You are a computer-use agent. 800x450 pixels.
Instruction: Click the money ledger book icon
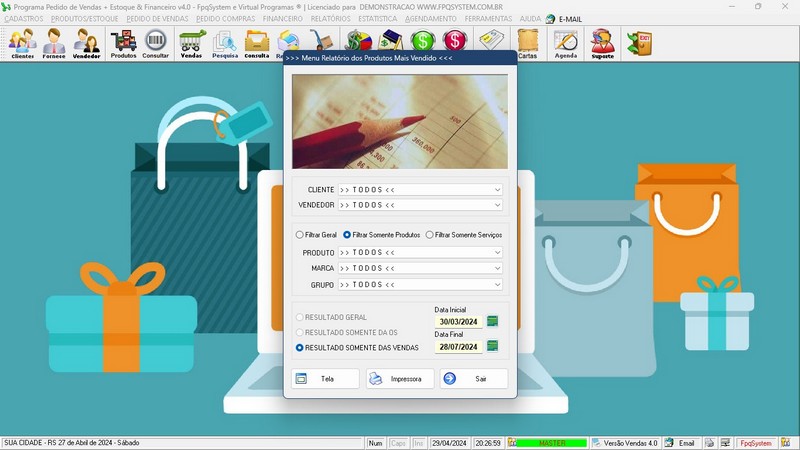point(391,40)
